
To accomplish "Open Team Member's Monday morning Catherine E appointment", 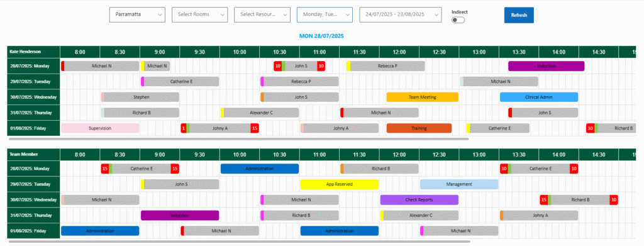I will (140, 169).
